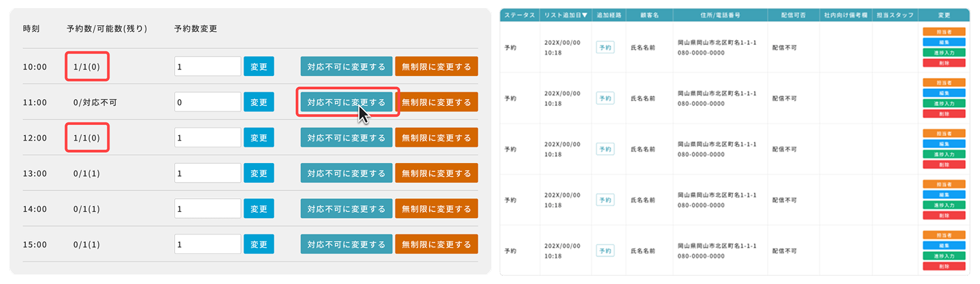Click 担当者 button in first customer row
This screenshot has width=980, height=284.
click(943, 31)
